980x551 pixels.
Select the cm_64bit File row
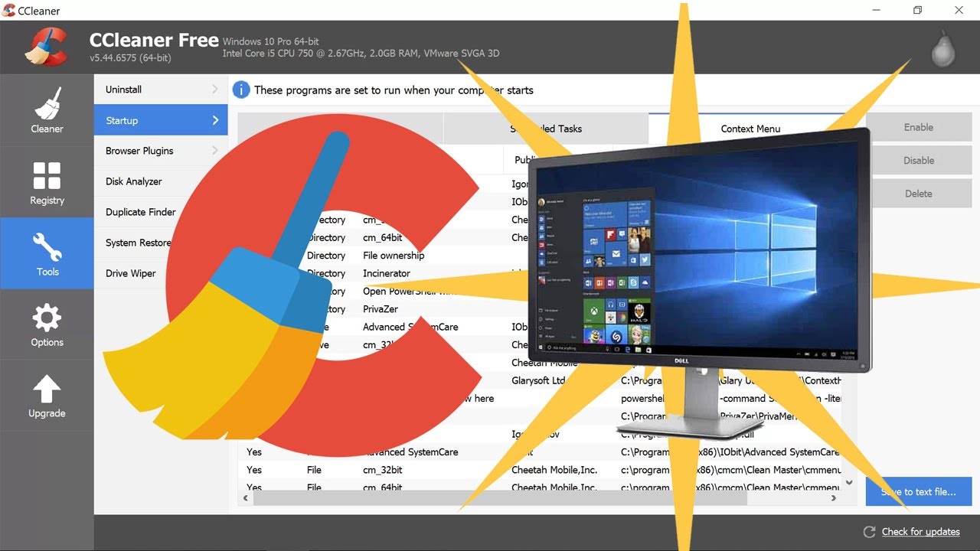coord(540,487)
